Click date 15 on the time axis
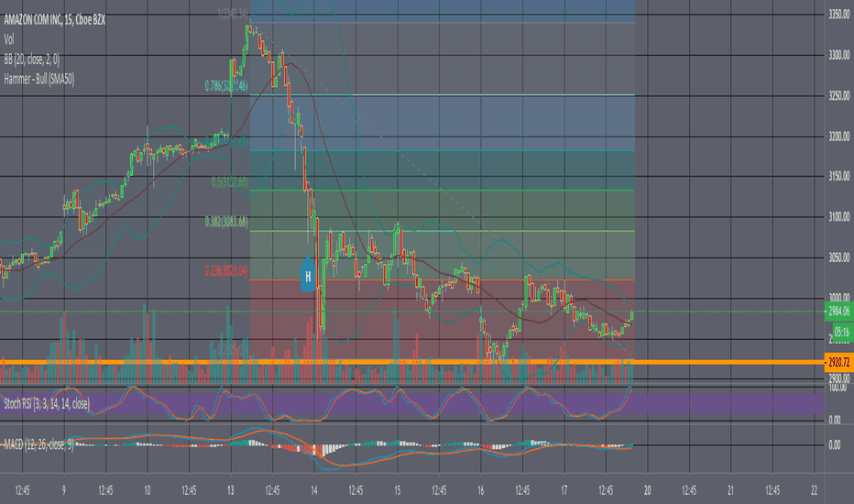Viewport: 854px width, 504px height. [398, 491]
